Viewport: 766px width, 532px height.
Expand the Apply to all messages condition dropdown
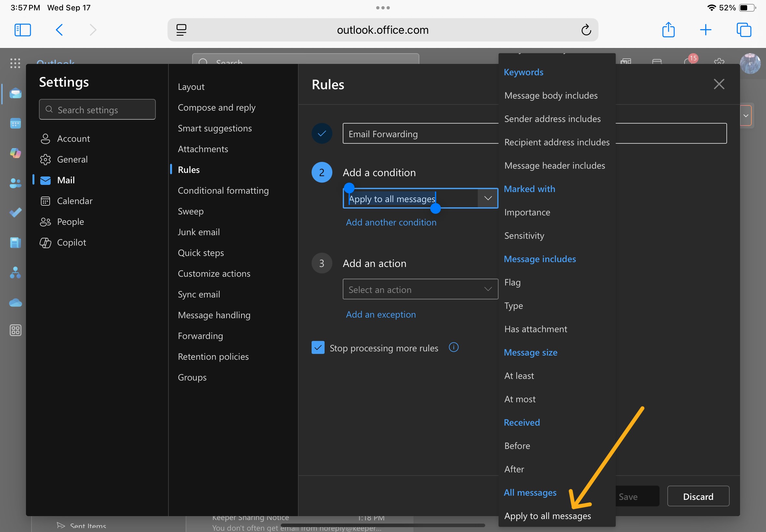(488, 198)
